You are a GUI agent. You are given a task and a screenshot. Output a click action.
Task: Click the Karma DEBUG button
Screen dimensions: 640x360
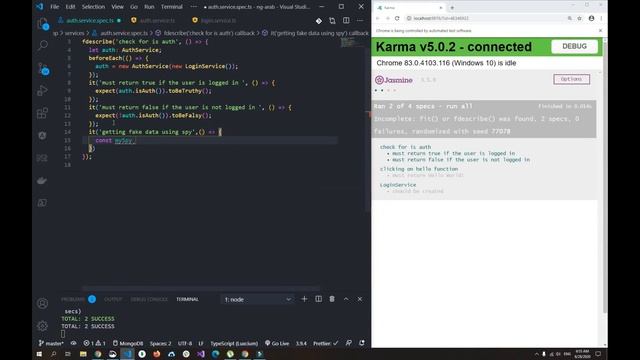574,47
